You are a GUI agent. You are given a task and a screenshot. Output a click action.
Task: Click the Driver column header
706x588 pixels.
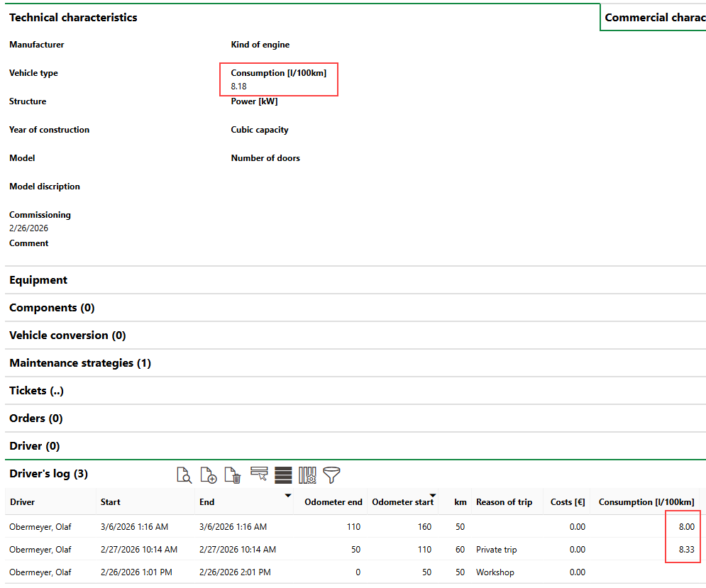click(23, 502)
